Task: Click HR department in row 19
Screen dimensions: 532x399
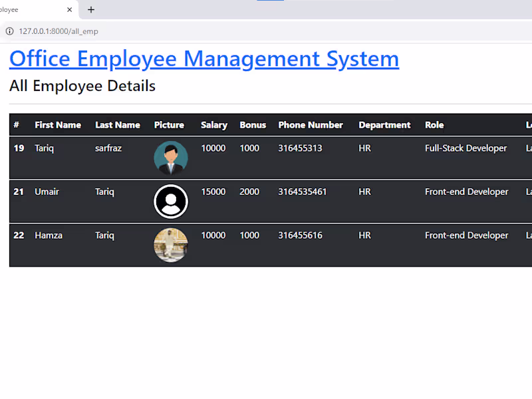Action: [364, 148]
